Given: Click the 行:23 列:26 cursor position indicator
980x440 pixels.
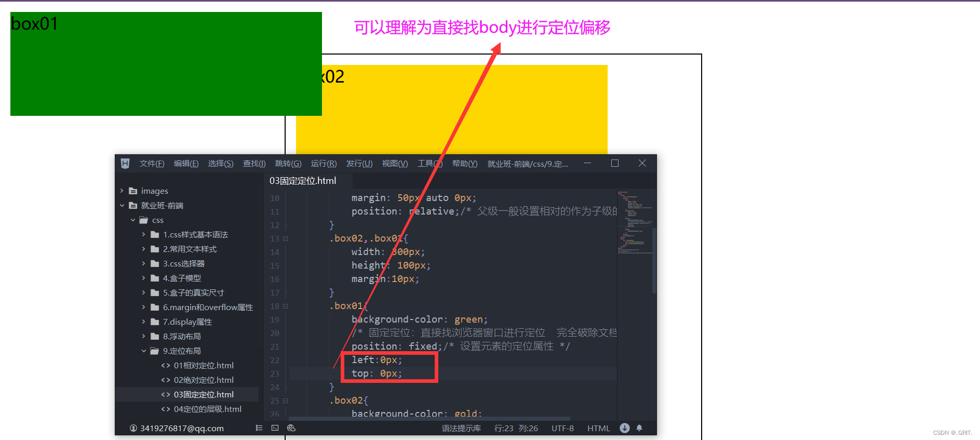Looking at the screenshot, I should click(x=516, y=428).
